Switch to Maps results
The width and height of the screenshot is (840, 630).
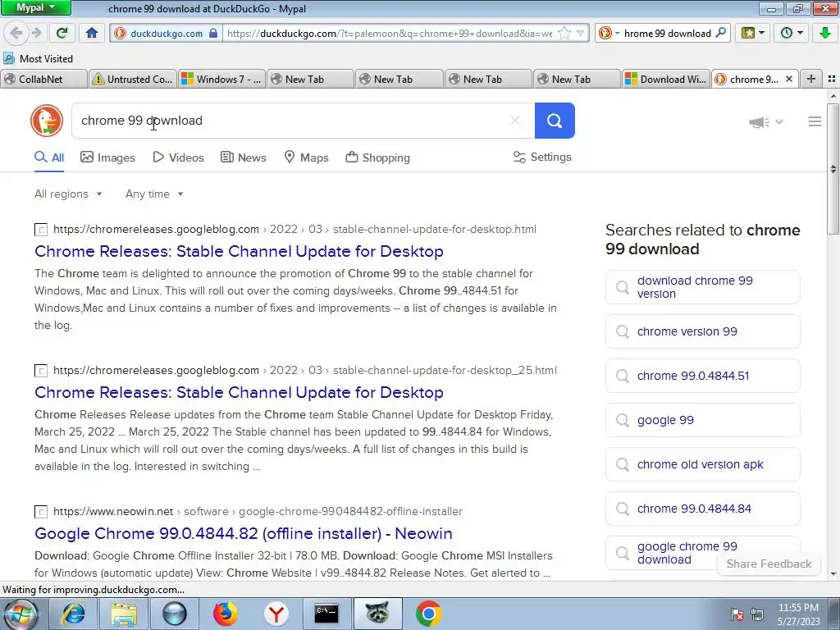tap(306, 157)
